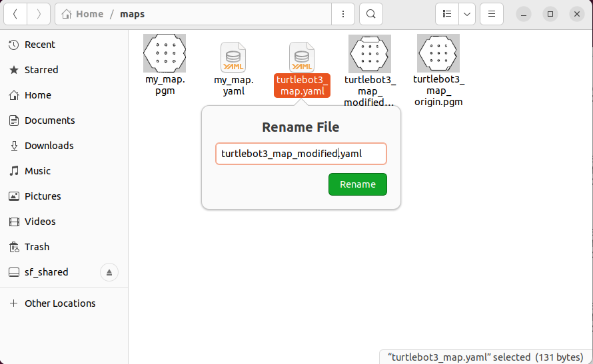Click the plus icon beside Other Locations

[x=13, y=303]
